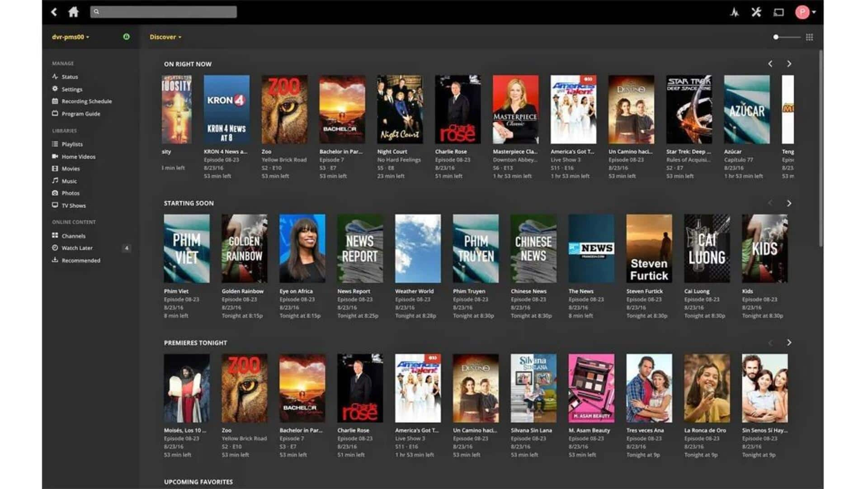Screen dimensions: 868x489
Task: Open Weather World poster
Action: point(418,249)
